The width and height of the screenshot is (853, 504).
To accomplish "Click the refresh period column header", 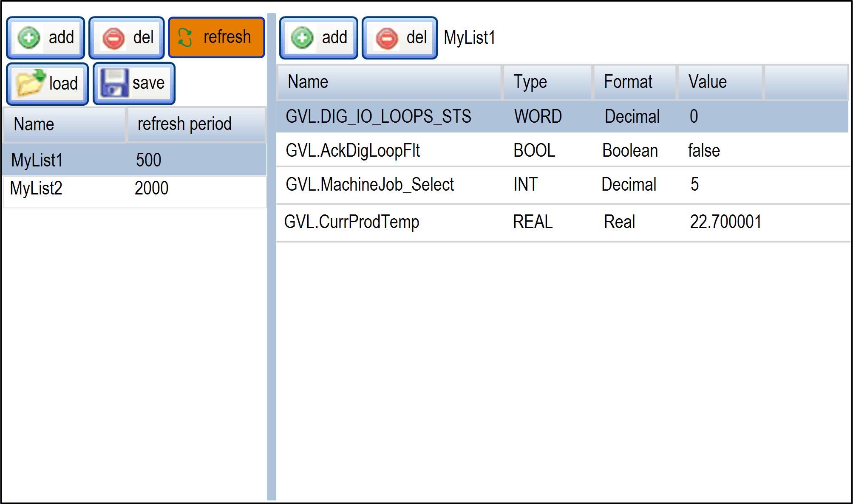I will (x=185, y=124).
